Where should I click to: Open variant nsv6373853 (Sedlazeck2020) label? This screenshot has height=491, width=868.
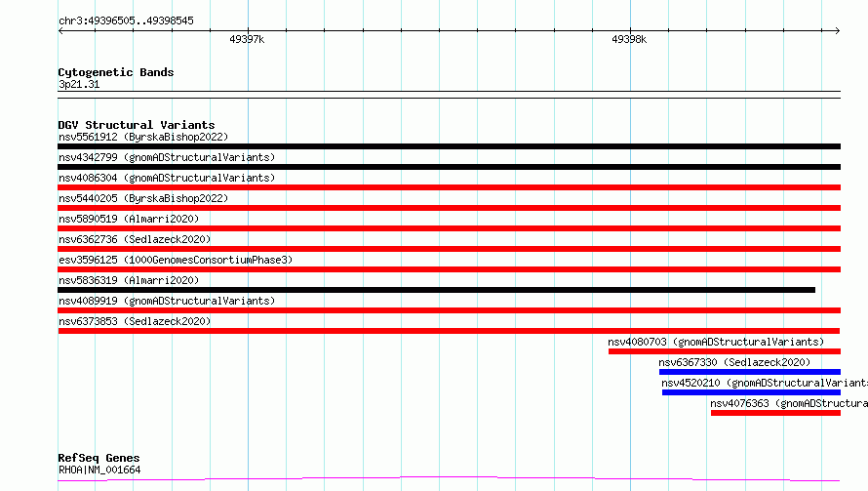pyautogui.click(x=135, y=321)
